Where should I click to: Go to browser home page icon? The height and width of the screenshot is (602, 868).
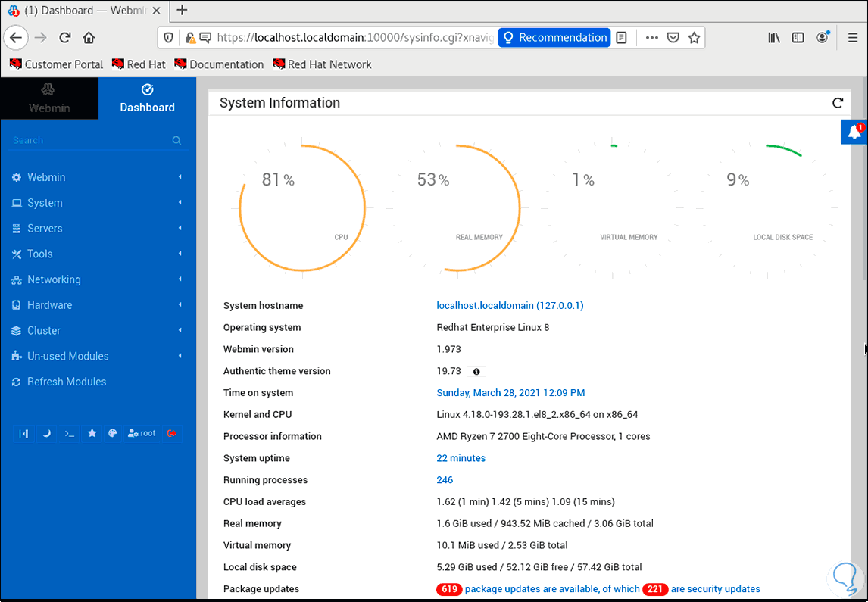[x=89, y=38]
